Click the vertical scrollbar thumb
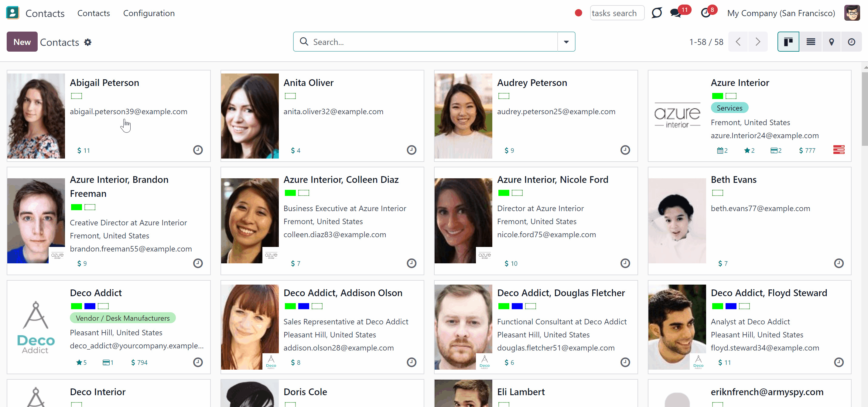The image size is (868, 407). pyautogui.click(x=865, y=108)
